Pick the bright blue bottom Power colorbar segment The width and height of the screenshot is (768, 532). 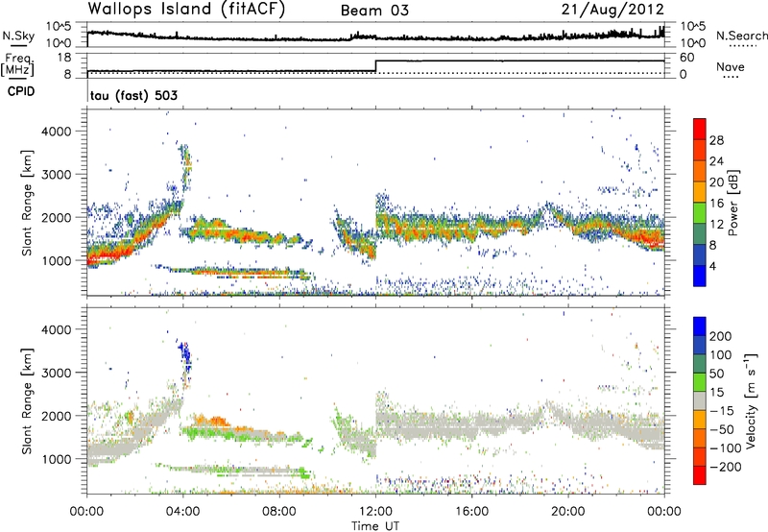click(x=700, y=276)
